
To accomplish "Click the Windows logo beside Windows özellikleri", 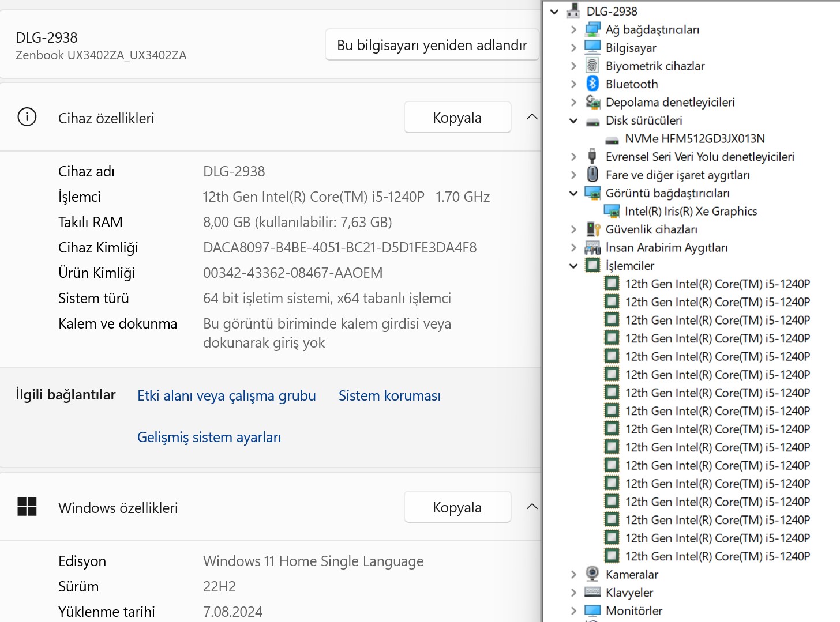I will coord(27,507).
